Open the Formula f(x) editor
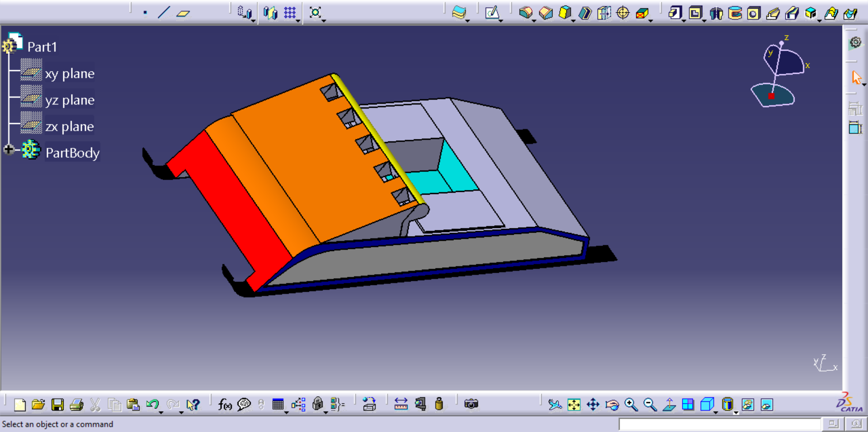 tap(225, 404)
